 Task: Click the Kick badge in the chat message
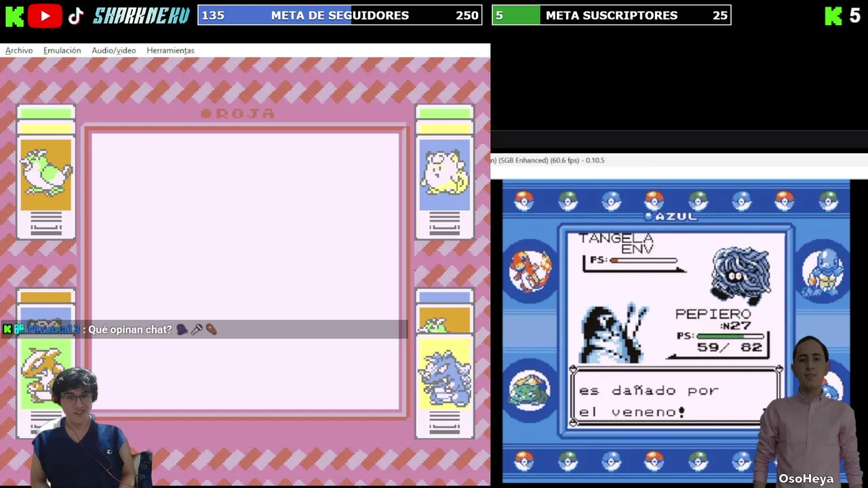pyautogui.click(x=7, y=329)
